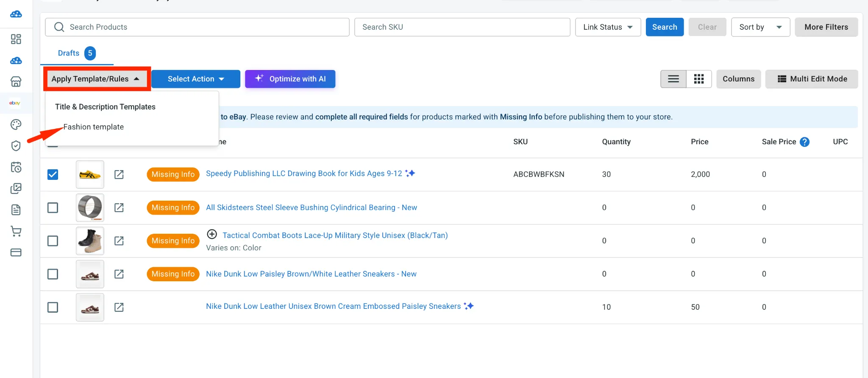The image size is (868, 378).
Task: Open the shopping cart icon in sidebar
Action: tap(16, 231)
